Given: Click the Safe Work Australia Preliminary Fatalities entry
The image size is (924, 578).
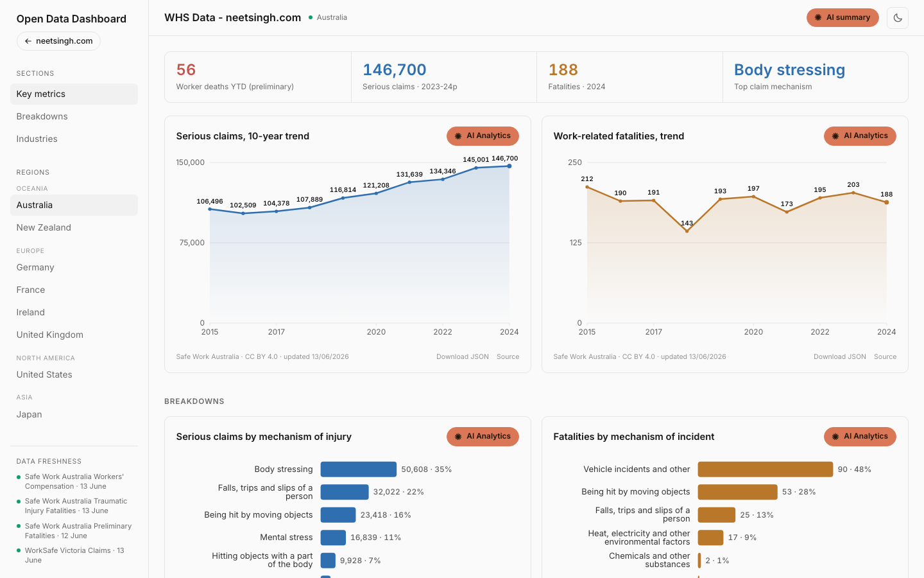Looking at the screenshot, I should point(74,531).
